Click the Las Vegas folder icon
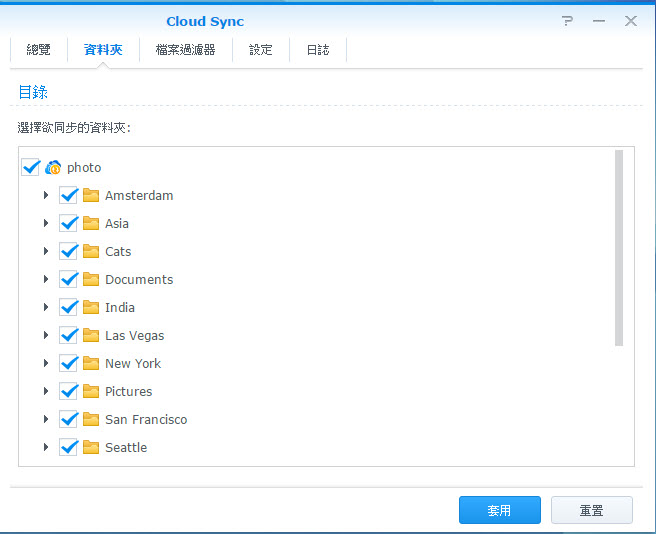 click(x=91, y=336)
